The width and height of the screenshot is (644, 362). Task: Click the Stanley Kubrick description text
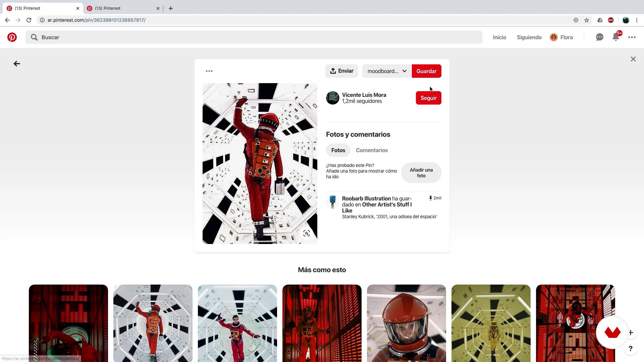click(389, 217)
